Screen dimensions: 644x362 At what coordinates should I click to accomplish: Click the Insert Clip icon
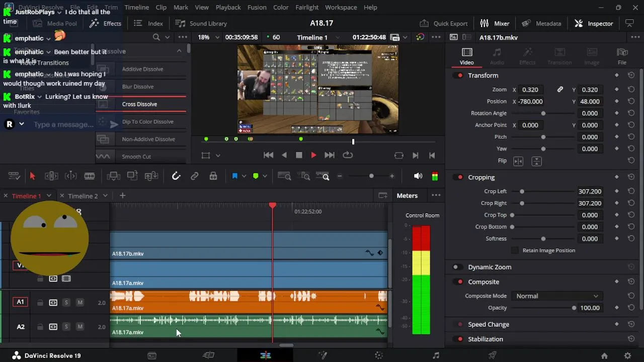(113, 176)
